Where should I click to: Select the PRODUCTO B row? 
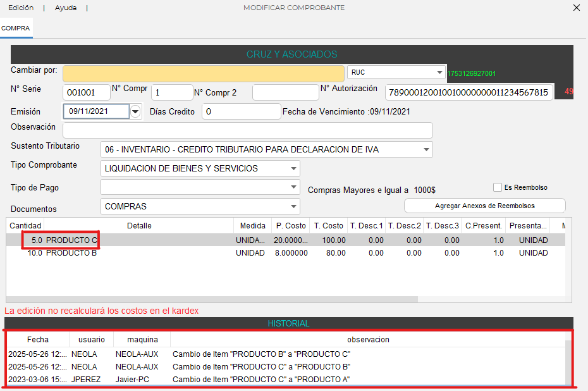pos(126,253)
